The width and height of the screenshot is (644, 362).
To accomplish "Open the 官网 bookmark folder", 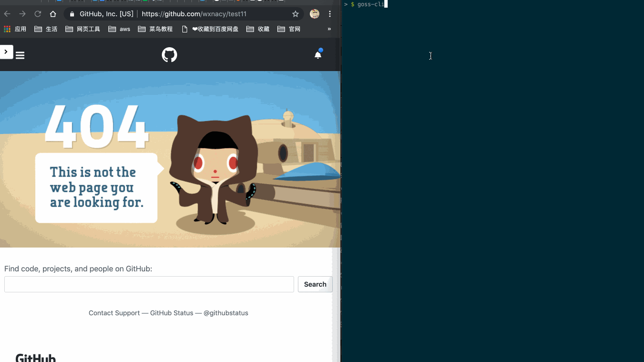I will click(x=289, y=29).
